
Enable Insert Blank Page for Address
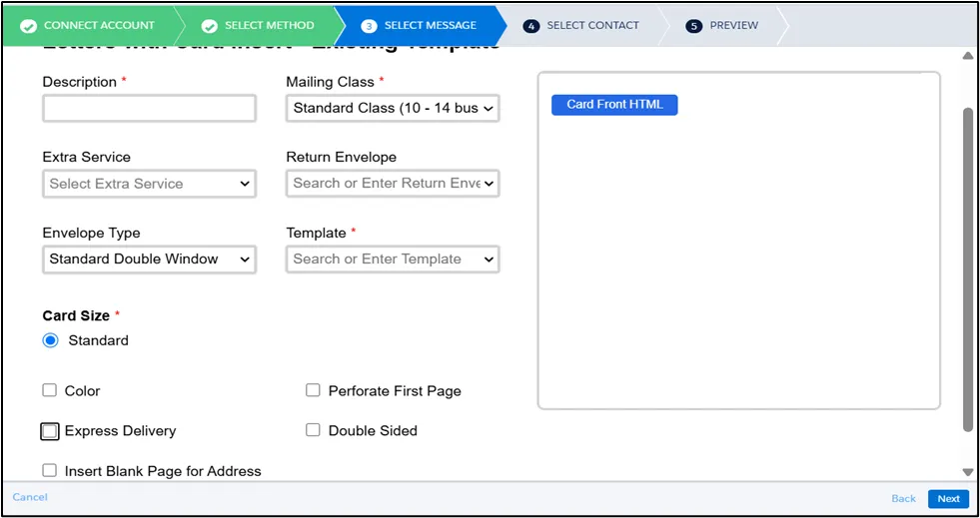click(x=50, y=471)
